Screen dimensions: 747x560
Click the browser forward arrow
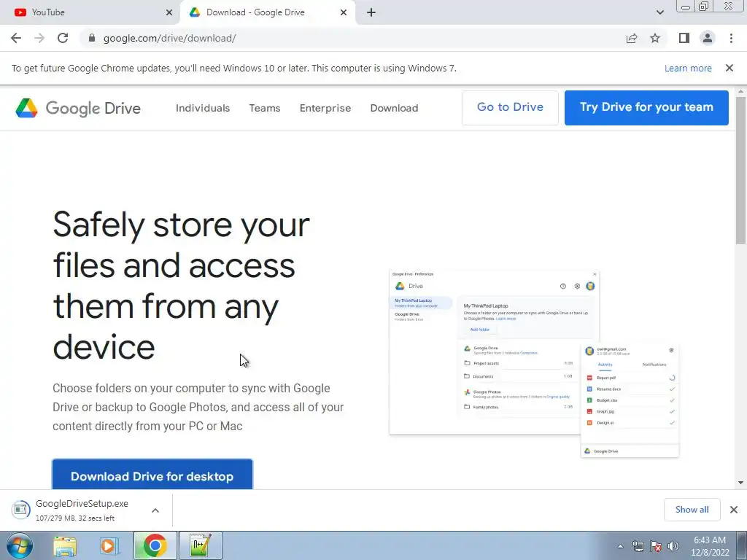coord(39,38)
